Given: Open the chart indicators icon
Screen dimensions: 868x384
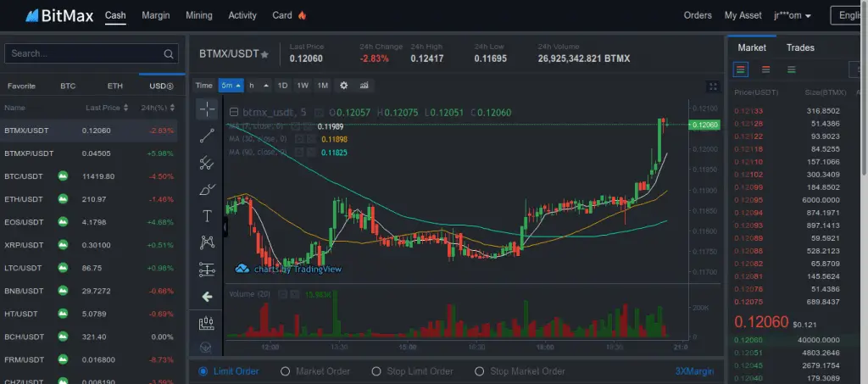Looking at the screenshot, I should 364,86.
